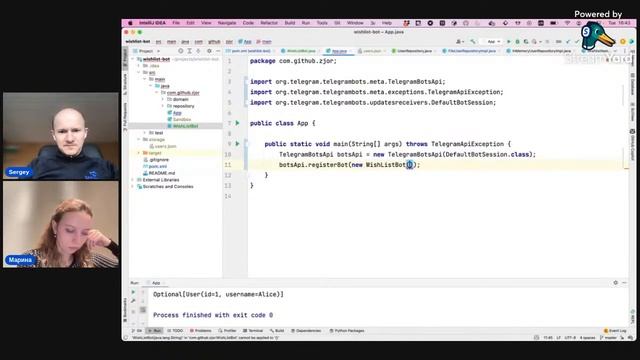Hide the Run panel with minus icon

(624, 282)
